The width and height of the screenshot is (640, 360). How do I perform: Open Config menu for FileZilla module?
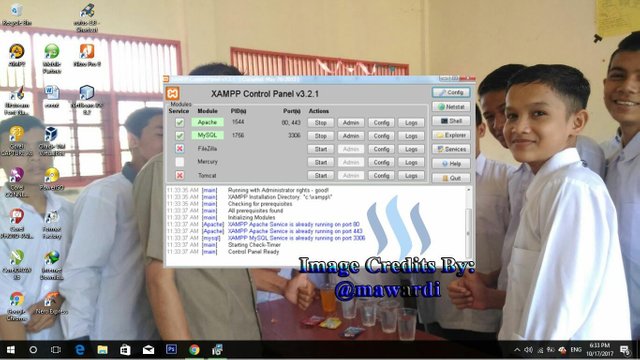coord(381,149)
